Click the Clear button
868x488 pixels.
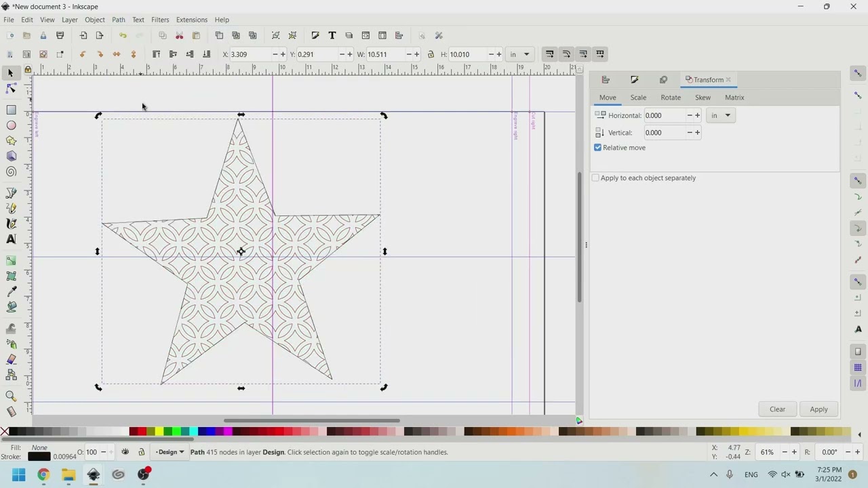[777, 409]
